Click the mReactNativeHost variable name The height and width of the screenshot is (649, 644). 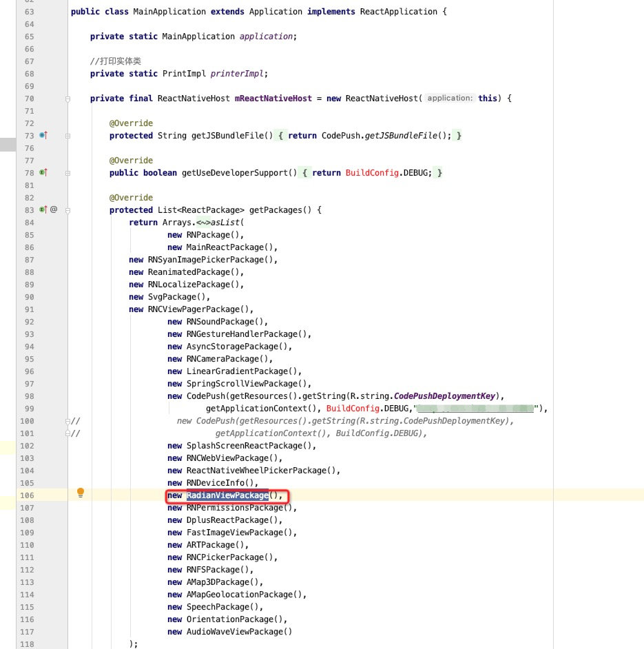coord(273,99)
